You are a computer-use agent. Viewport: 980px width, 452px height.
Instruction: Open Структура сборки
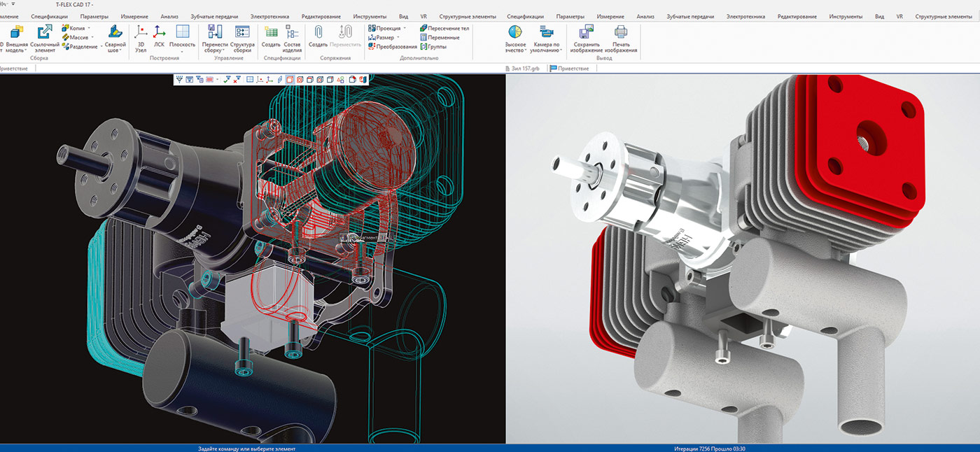[242, 38]
